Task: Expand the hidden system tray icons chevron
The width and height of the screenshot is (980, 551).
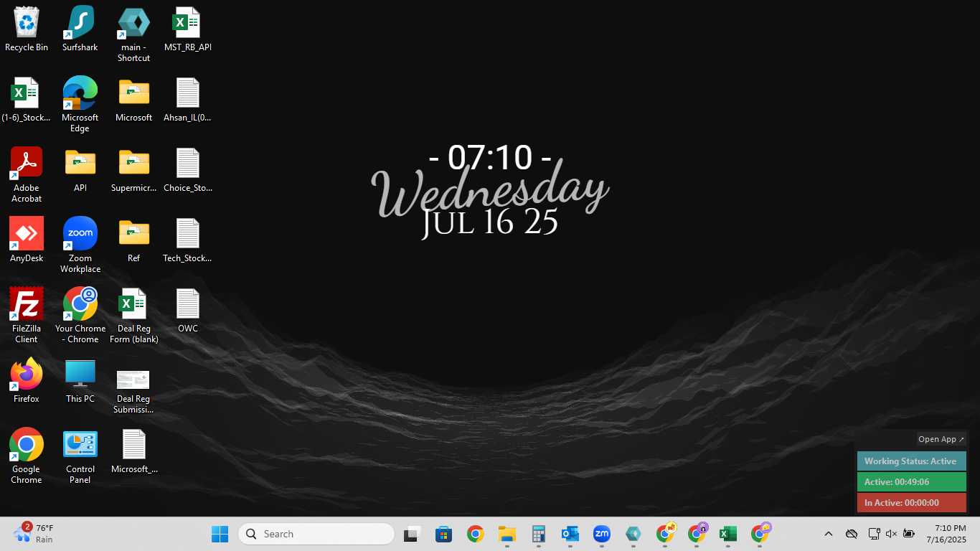Action: [x=828, y=534]
